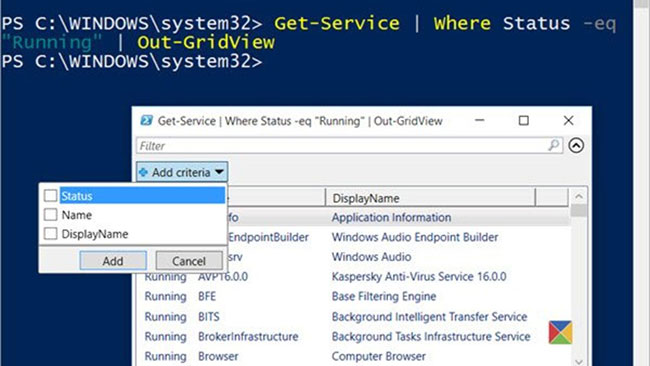This screenshot has width=650, height=366.
Task: Click the AVP16.0.0 service name
Action: point(223,276)
